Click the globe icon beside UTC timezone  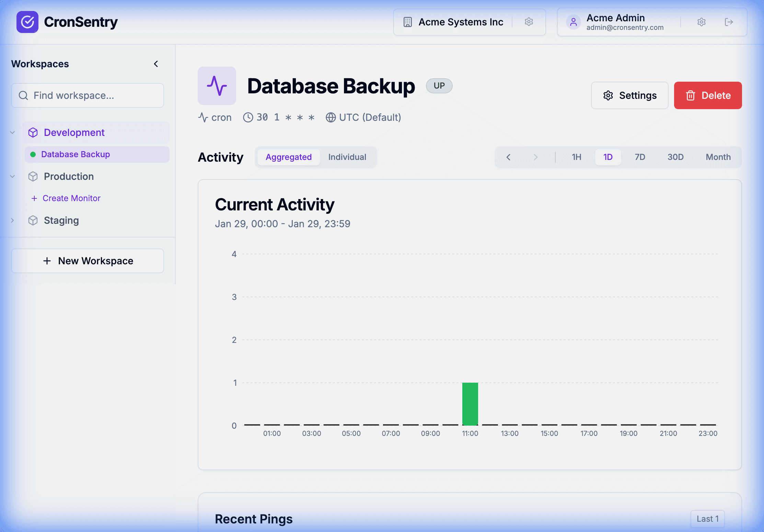331,117
